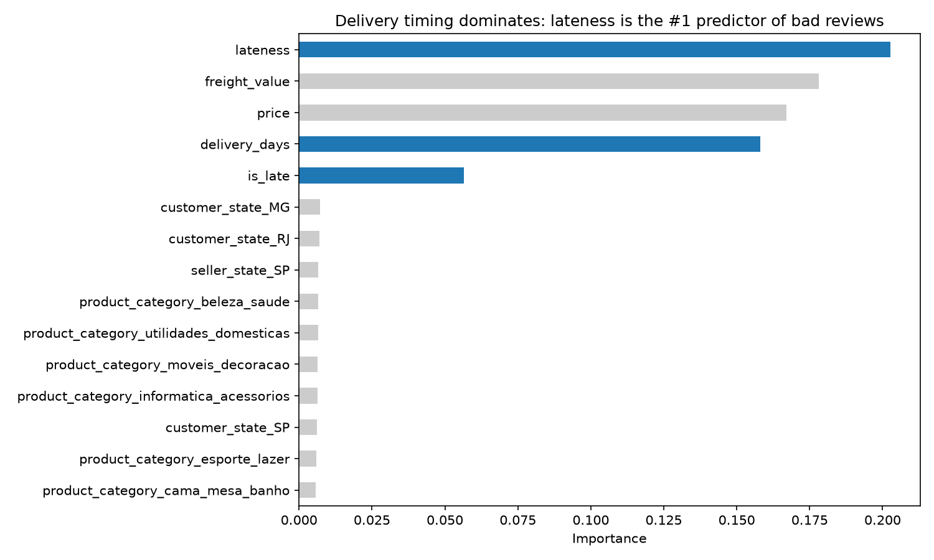Image resolution: width=934 pixels, height=560 pixels.
Task: Select the 0.075 x-axis tick label
Action: [517, 520]
